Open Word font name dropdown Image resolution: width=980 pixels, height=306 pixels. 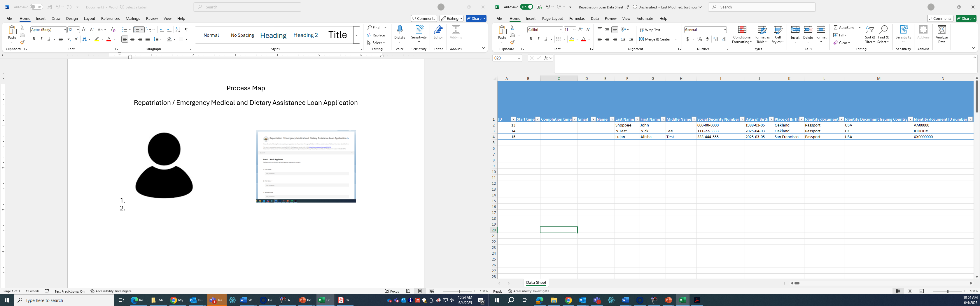[64, 30]
